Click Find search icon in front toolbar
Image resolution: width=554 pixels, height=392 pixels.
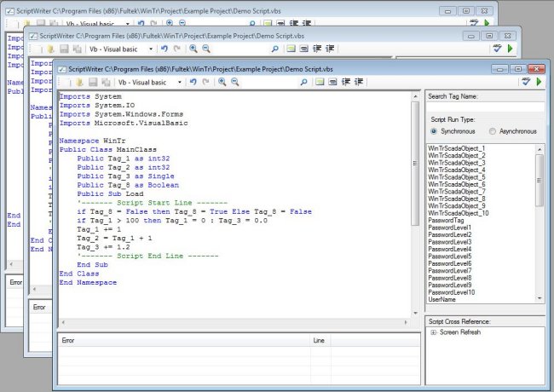[304, 82]
